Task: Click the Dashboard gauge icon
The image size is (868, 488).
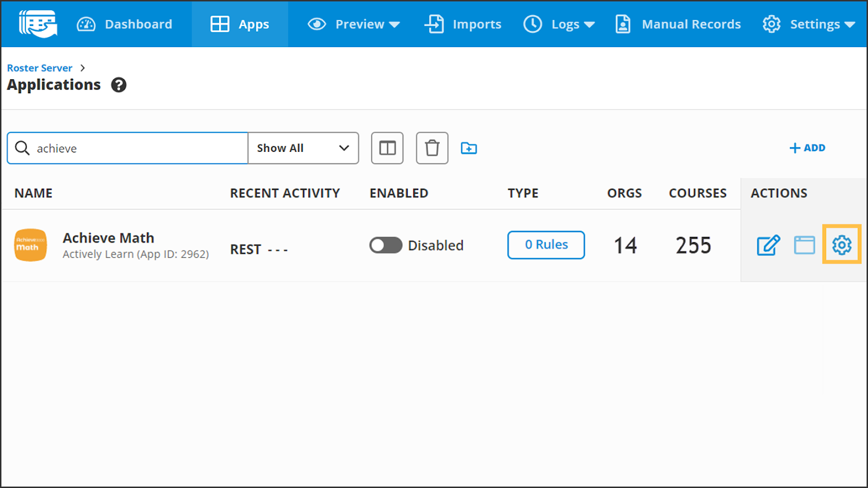Action: point(86,24)
